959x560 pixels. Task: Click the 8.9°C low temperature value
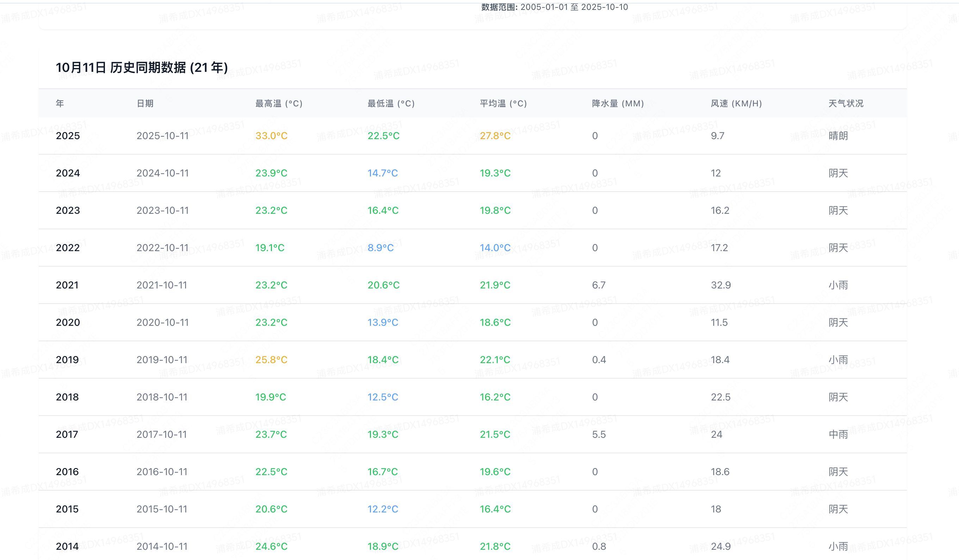pyautogui.click(x=380, y=248)
